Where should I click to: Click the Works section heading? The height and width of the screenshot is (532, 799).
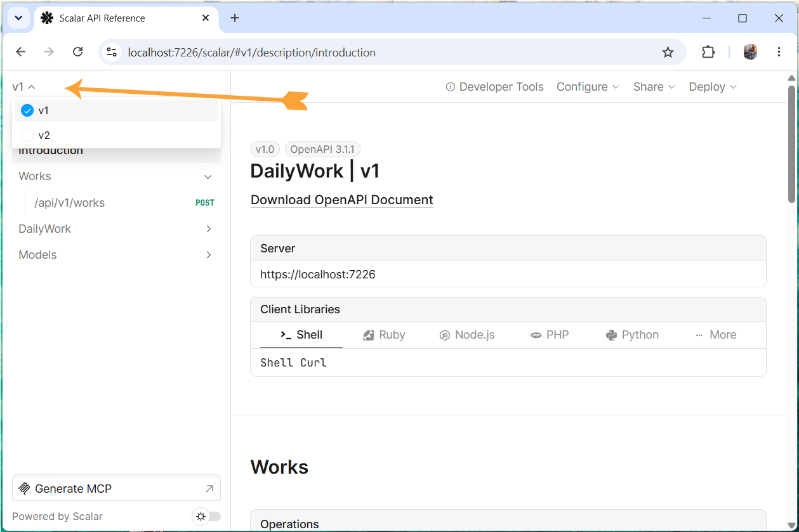[280, 467]
